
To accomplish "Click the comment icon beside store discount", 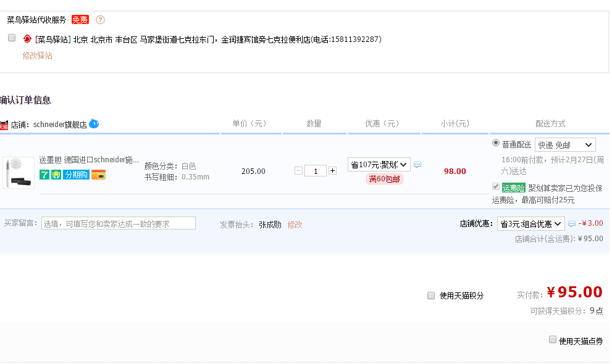I will tap(571, 224).
